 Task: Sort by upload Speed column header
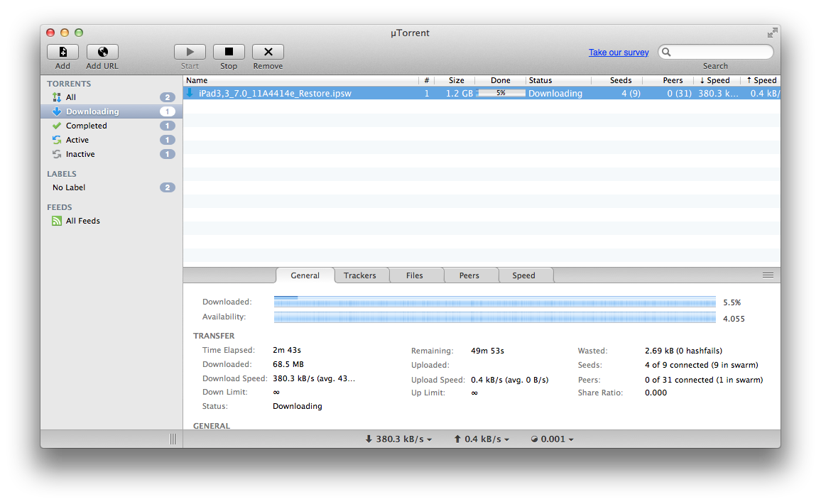point(761,80)
